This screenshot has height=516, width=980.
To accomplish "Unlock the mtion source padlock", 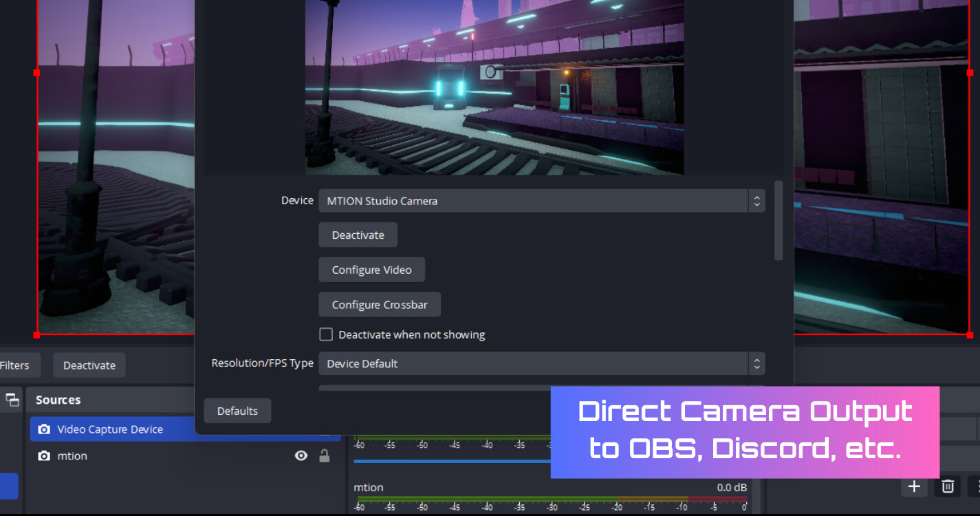I will pos(325,455).
